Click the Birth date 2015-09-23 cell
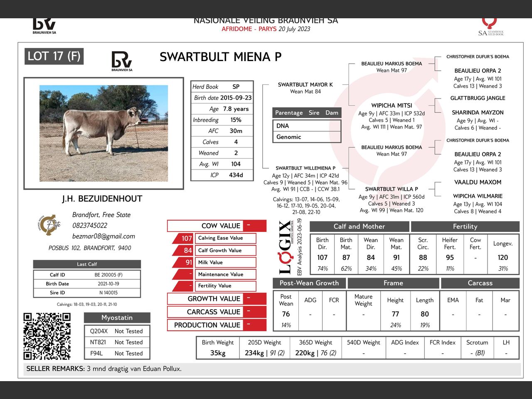532x399 pixels. [222, 98]
